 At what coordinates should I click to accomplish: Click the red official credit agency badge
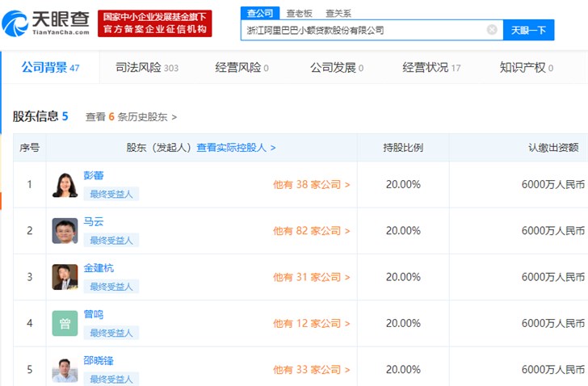coord(154,23)
